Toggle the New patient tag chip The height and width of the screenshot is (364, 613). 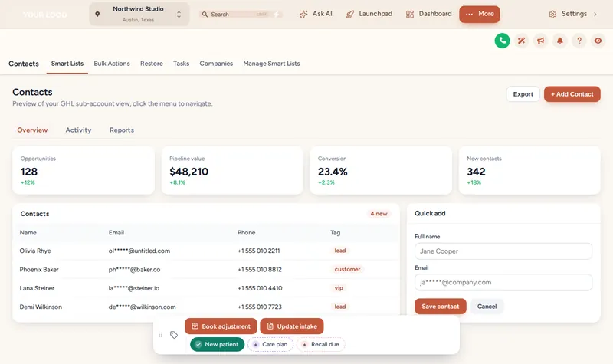[217, 344]
